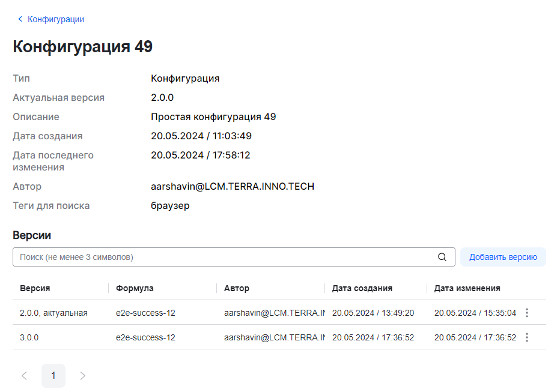Select page 1 in pagination

click(53, 376)
